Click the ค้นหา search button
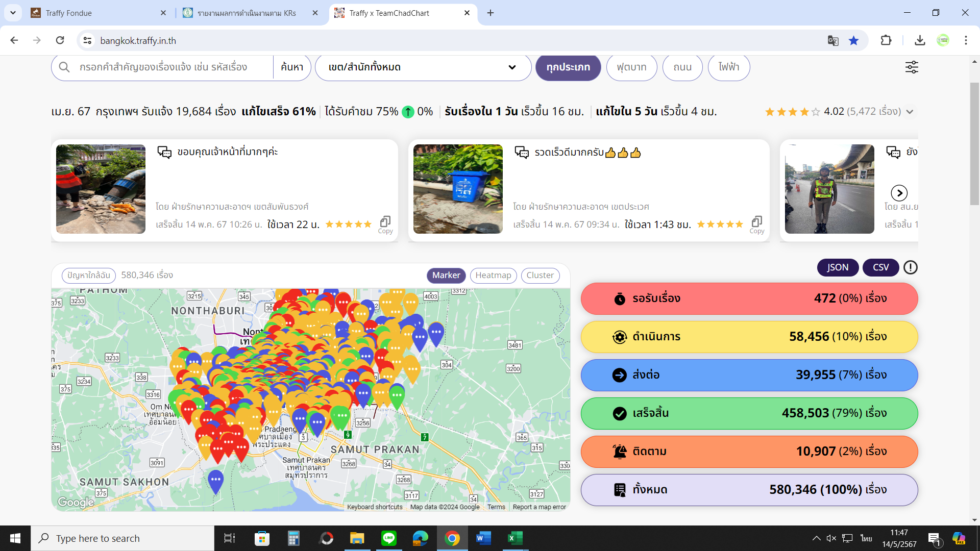 coord(292,67)
